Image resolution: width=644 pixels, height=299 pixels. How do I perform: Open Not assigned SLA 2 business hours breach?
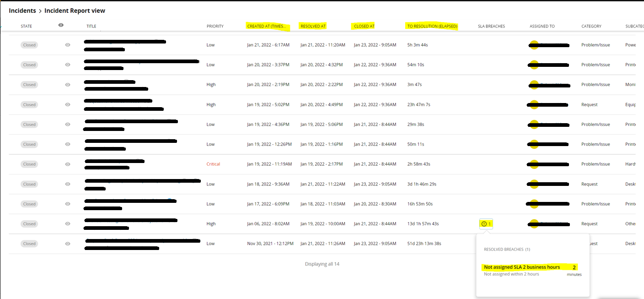coord(522,267)
